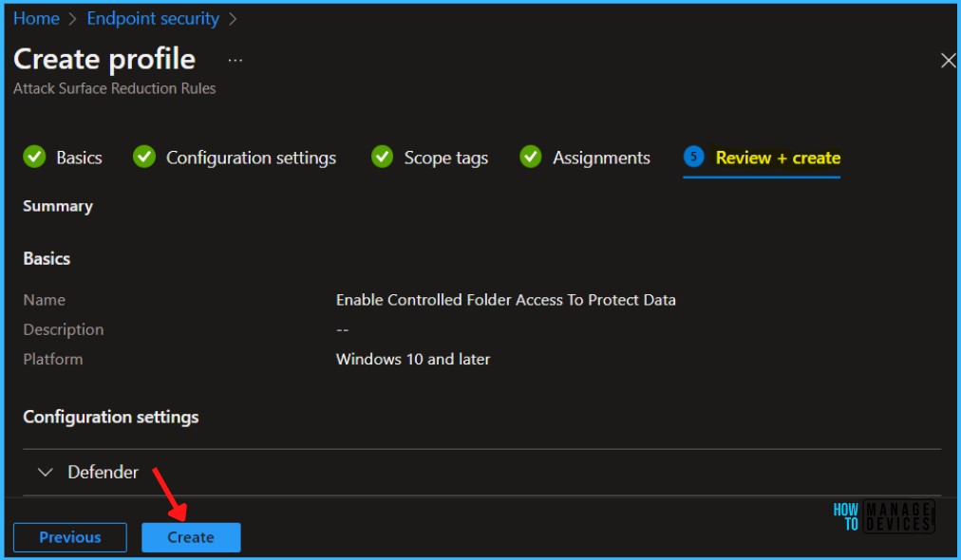Collapse the Defender section using its chevron

45,473
